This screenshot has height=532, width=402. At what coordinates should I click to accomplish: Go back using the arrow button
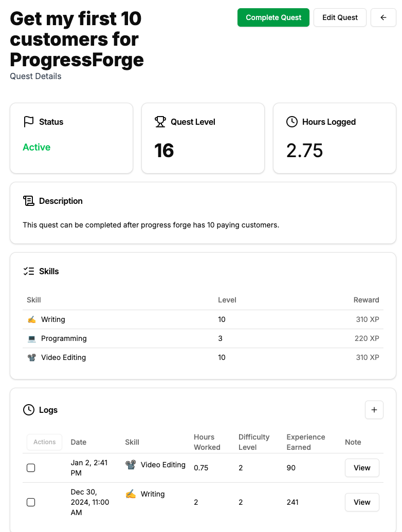tap(383, 17)
